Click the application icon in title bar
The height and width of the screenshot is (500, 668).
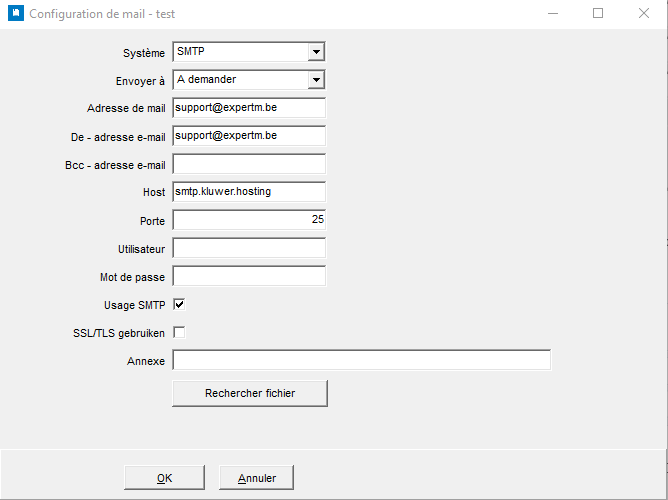16,14
